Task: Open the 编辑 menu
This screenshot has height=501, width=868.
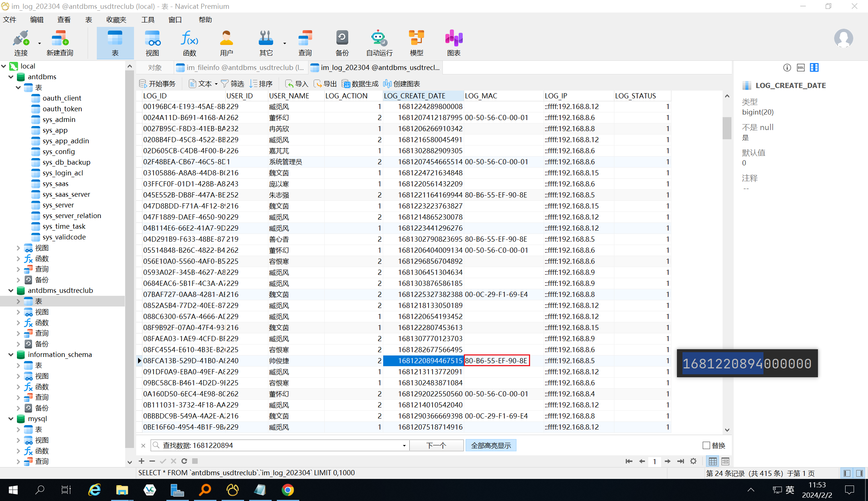Action: pyautogui.click(x=37, y=20)
